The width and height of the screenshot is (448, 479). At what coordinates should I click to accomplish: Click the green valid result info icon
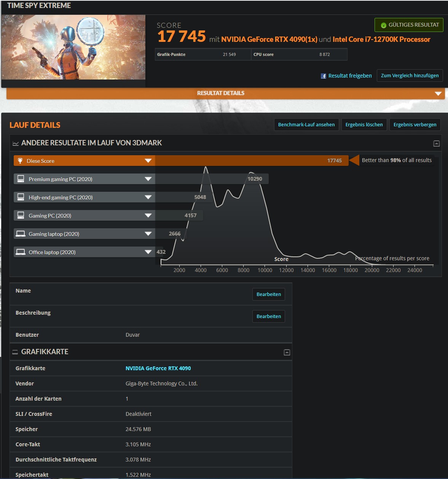coord(383,25)
